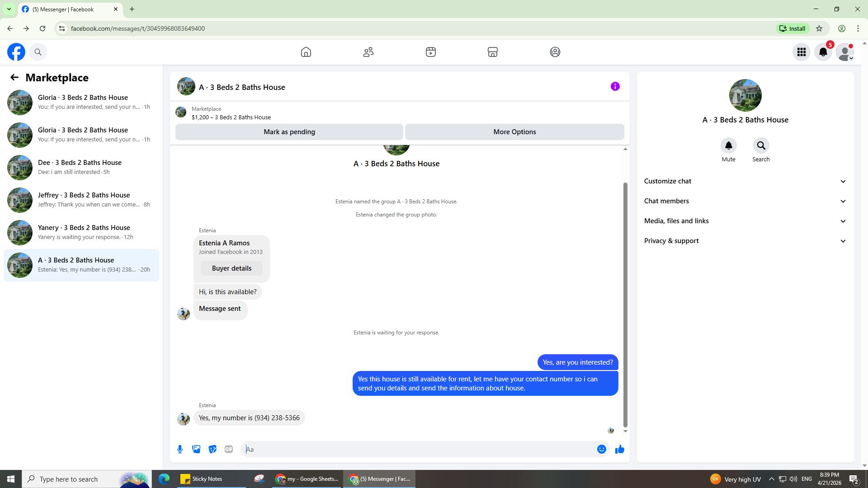Click chat header house thumbnail

pyautogui.click(x=186, y=86)
